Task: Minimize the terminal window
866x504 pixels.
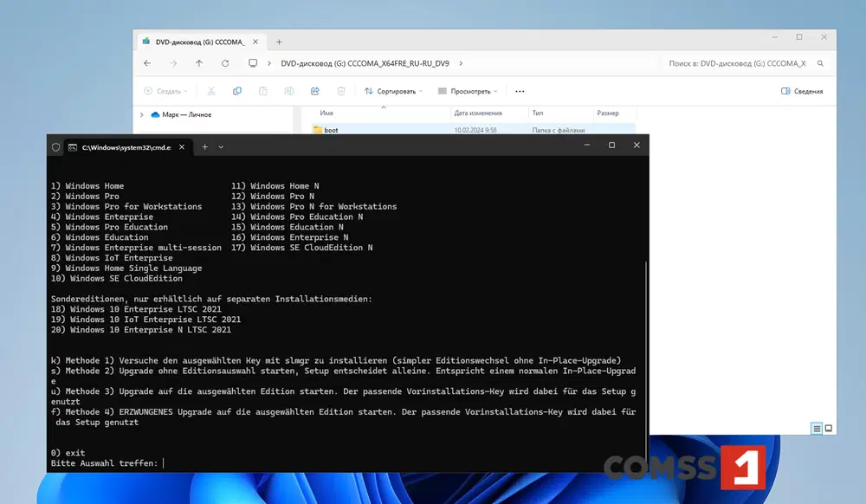Action: pyautogui.click(x=587, y=145)
